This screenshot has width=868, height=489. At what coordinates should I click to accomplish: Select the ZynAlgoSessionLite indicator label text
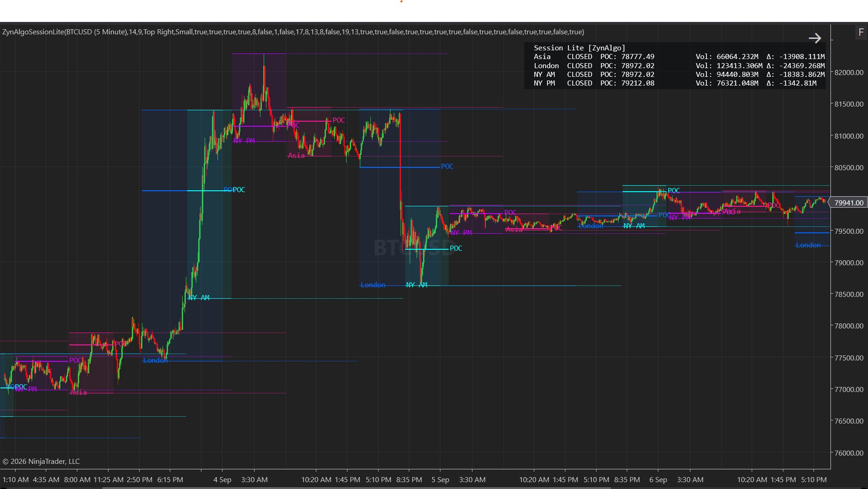point(293,32)
